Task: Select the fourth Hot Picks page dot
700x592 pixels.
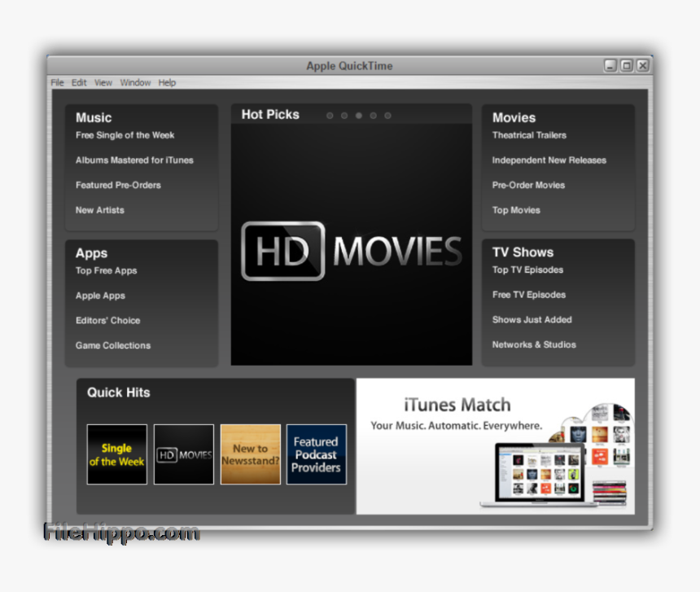Action: (x=374, y=116)
